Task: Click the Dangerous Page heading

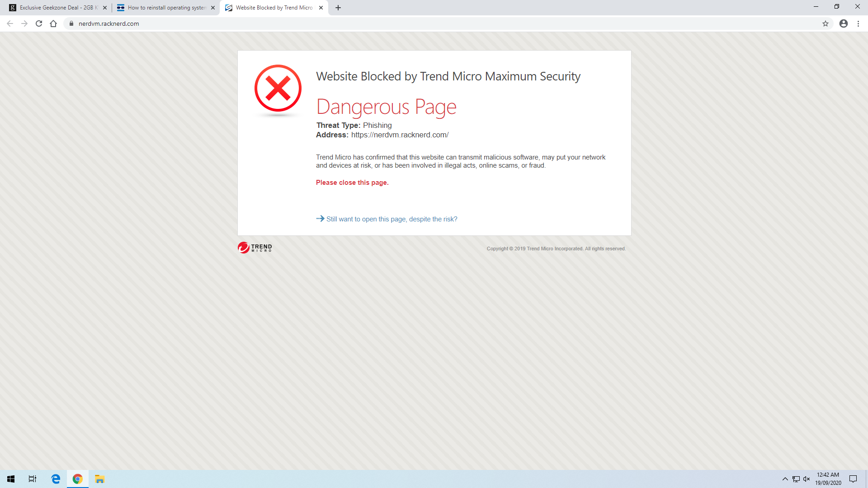Action: coord(386,107)
